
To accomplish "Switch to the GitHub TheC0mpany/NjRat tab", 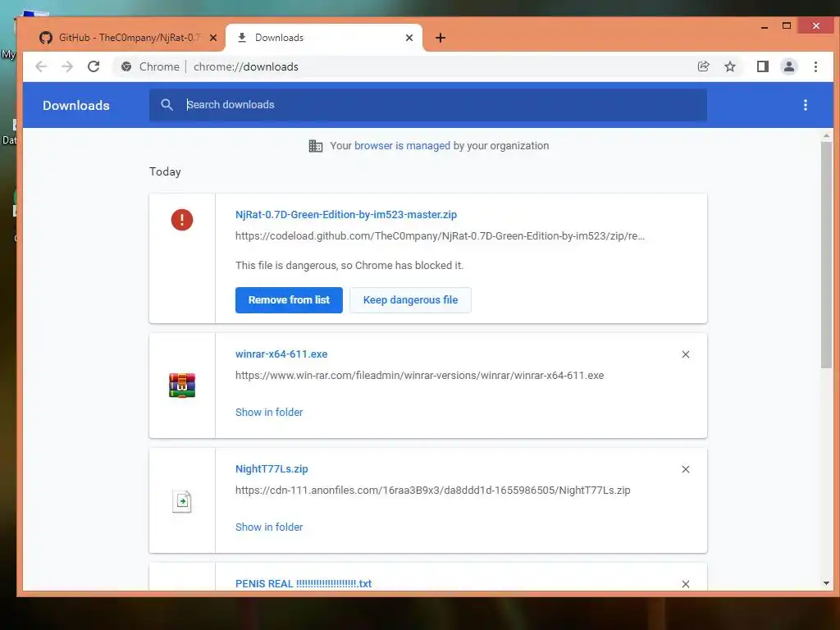I will [129, 38].
